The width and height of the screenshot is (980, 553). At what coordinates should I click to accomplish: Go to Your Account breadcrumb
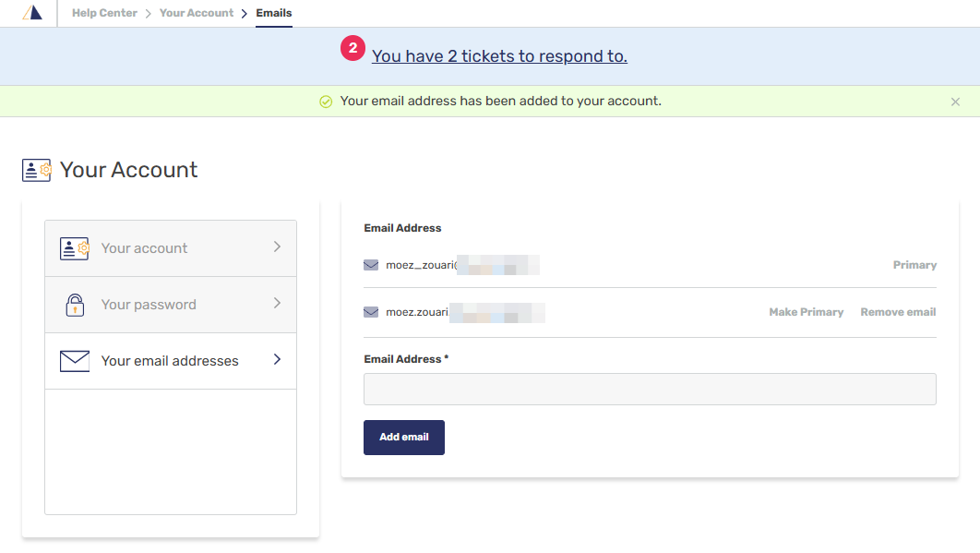197,13
